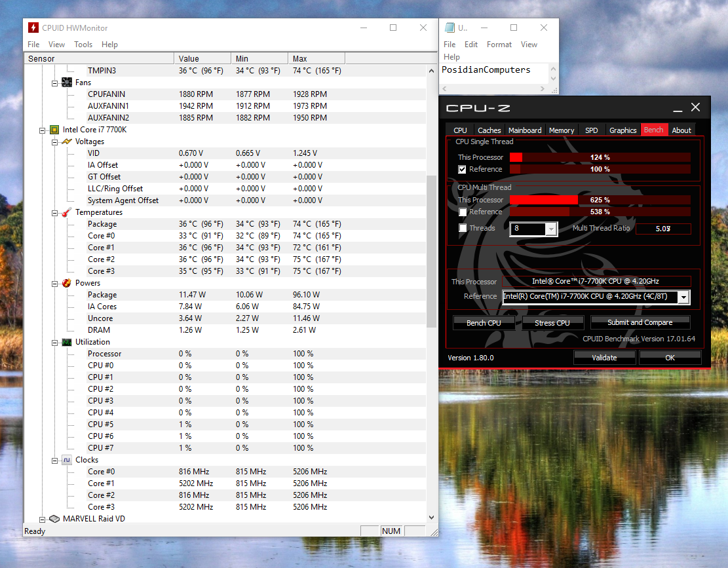Click the Powers flame icon

pyautogui.click(x=67, y=283)
